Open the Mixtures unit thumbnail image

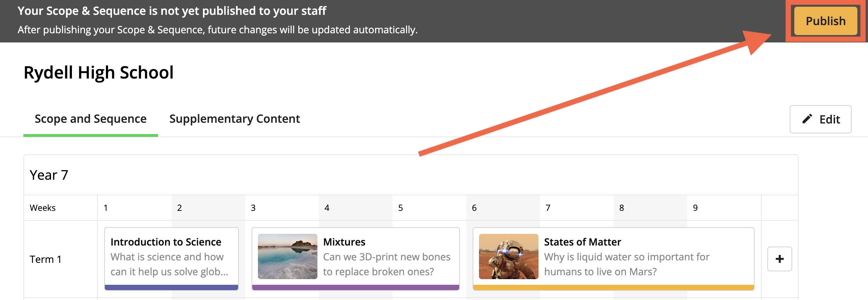point(287,256)
